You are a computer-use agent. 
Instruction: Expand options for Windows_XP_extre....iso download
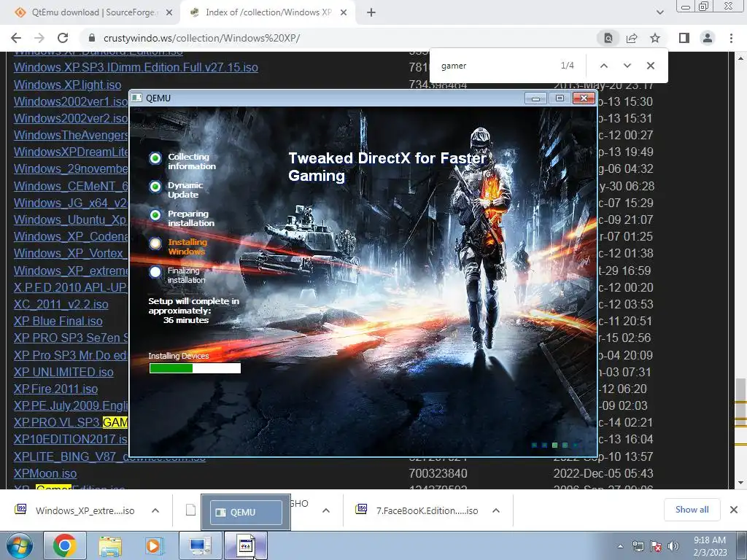coord(155,510)
